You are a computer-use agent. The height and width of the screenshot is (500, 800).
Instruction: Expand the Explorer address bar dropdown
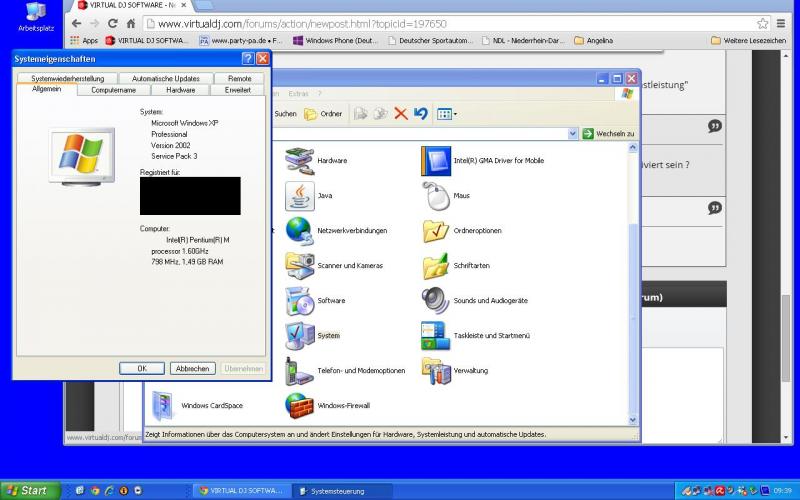pos(573,133)
